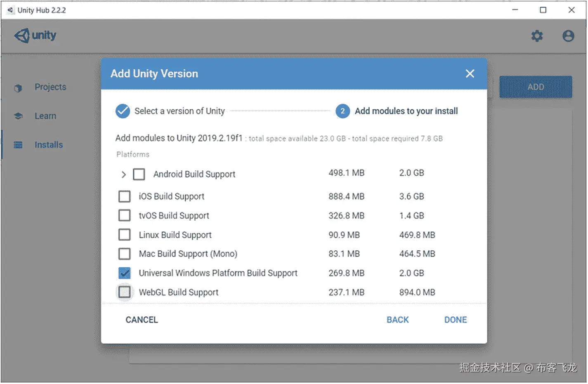Click 'Select a version of Unity' step
The height and width of the screenshot is (384, 588).
pyautogui.click(x=179, y=111)
